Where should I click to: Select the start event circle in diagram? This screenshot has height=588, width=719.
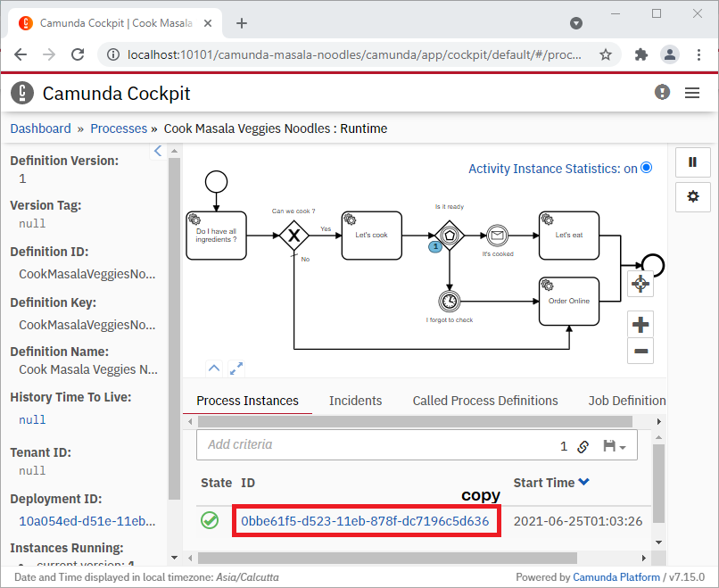pos(217,182)
